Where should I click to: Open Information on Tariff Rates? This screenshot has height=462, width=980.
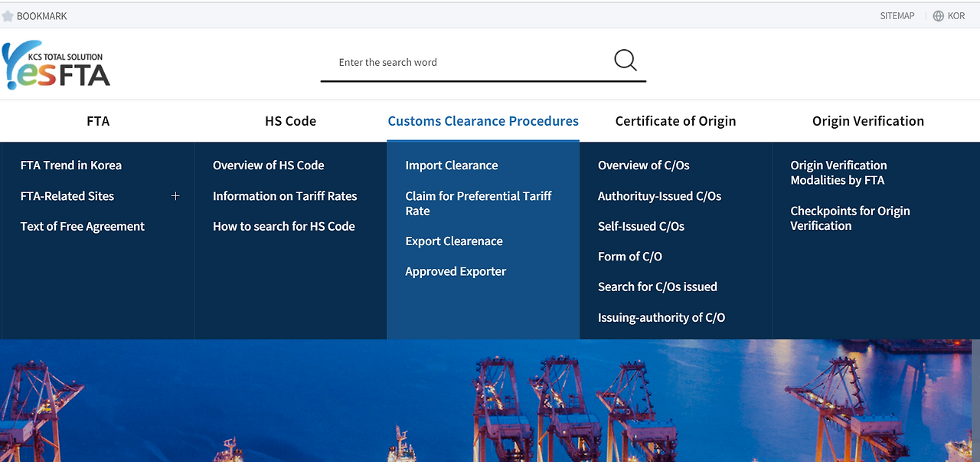(x=285, y=196)
